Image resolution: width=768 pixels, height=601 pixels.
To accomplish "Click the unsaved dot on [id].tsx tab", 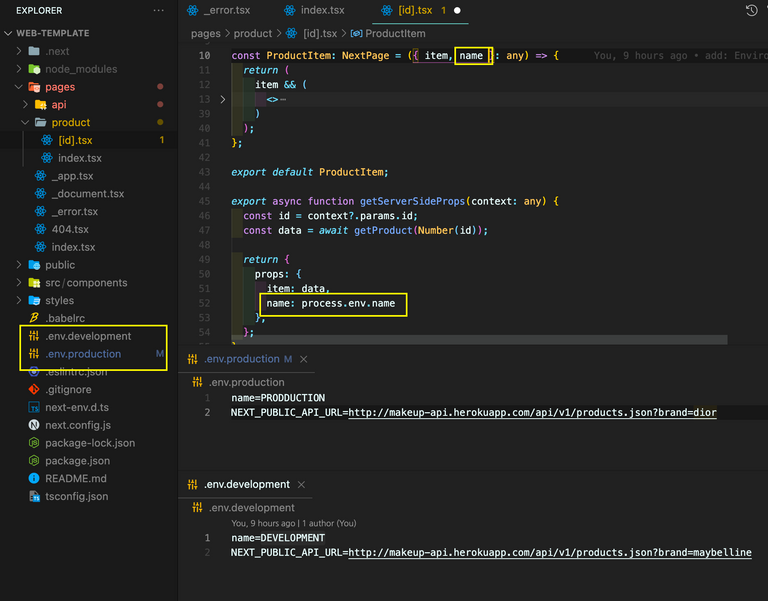I will tap(457, 10).
